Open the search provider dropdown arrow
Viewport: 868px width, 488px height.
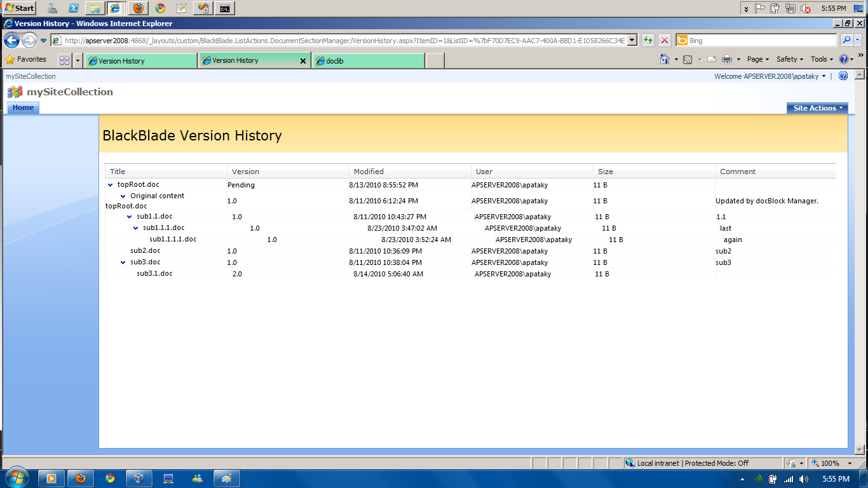pos(857,40)
